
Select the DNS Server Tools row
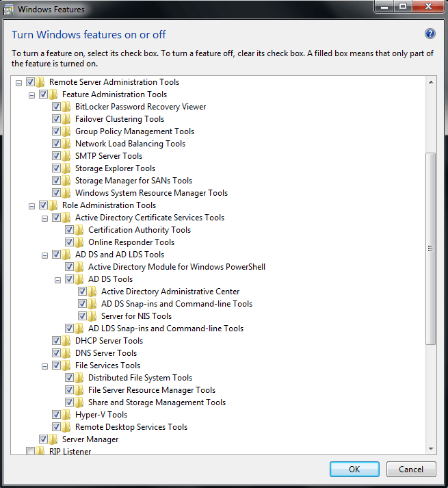(106, 353)
